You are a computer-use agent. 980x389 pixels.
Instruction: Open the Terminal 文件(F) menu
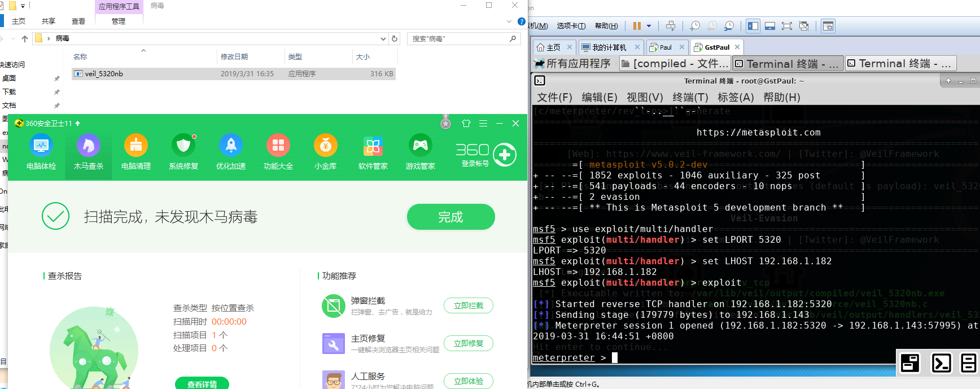(x=554, y=97)
